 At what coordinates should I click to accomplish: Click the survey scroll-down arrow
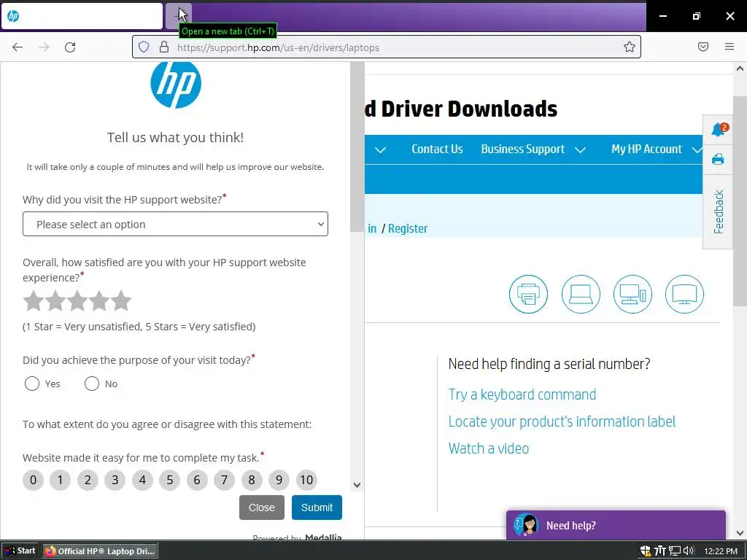357,485
